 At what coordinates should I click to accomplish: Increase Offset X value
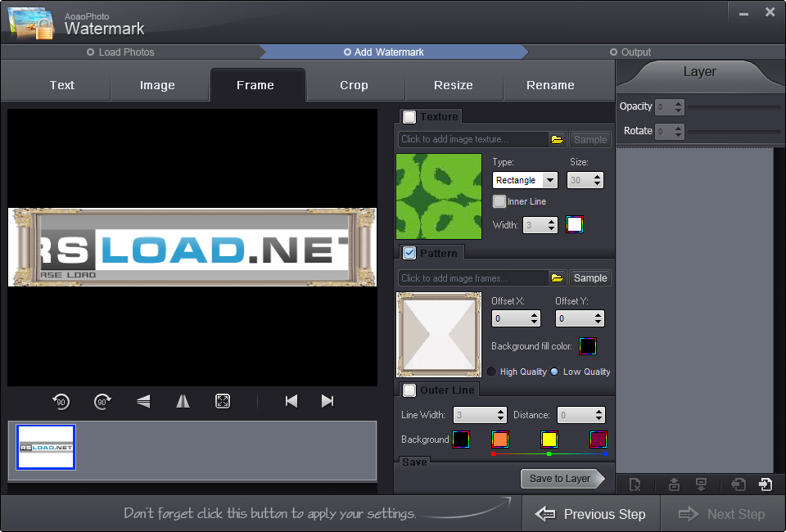pyautogui.click(x=535, y=315)
